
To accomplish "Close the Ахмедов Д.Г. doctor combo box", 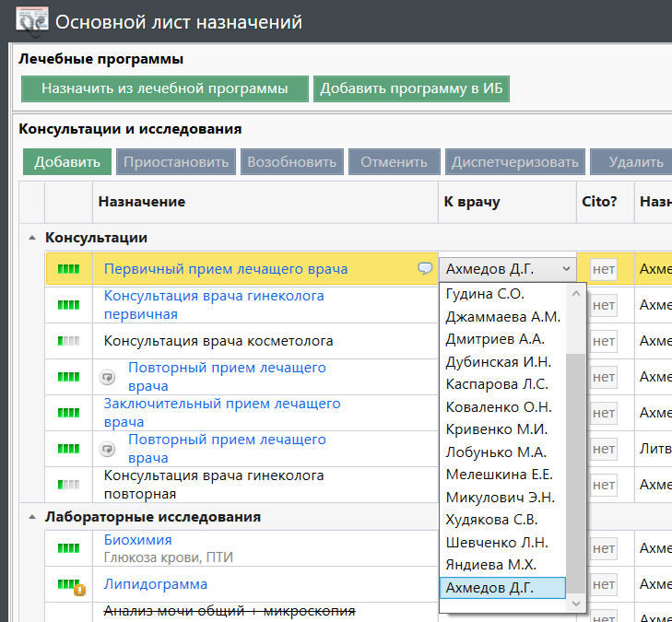I will (565, 269).
